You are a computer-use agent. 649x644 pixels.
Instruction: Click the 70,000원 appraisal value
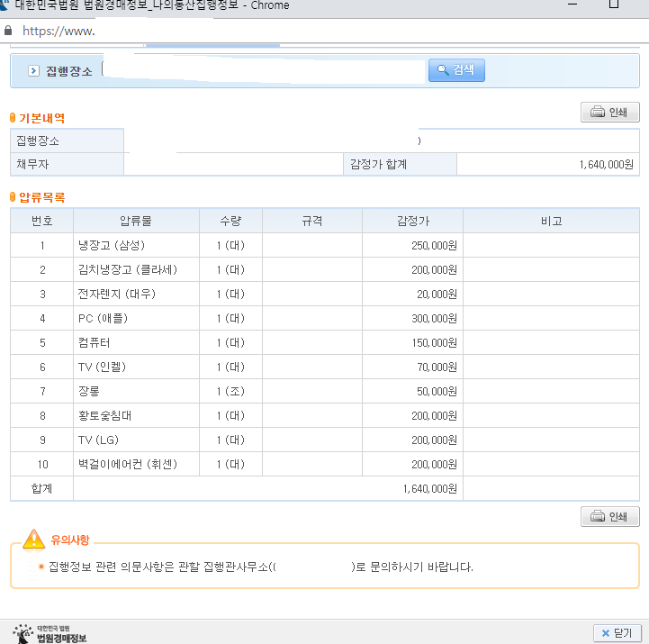click(x=437, y=367)
